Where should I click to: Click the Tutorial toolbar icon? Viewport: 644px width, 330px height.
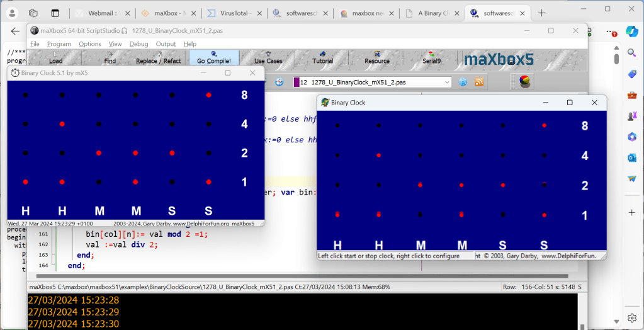[x=322, y=58]
